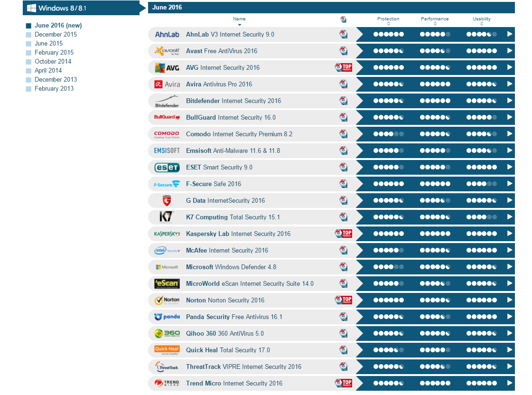
Task: Click the Bitdefender logo icon
Action: [167, 101]
